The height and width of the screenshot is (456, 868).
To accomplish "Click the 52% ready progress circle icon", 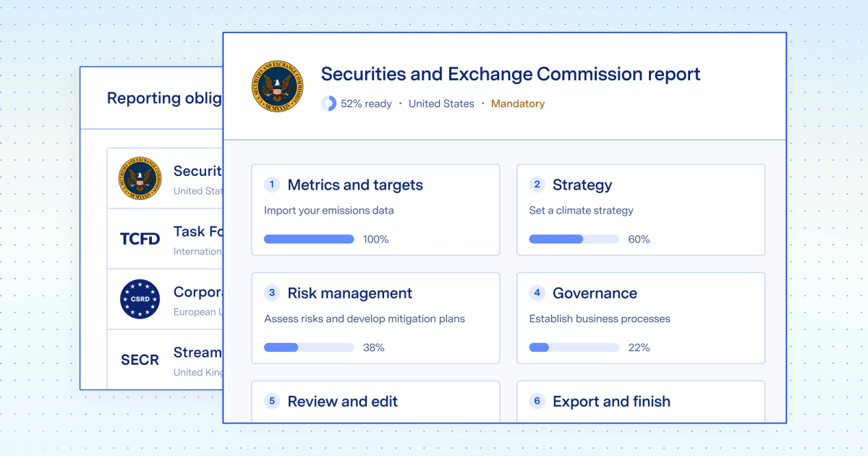I will click(330, 104).
